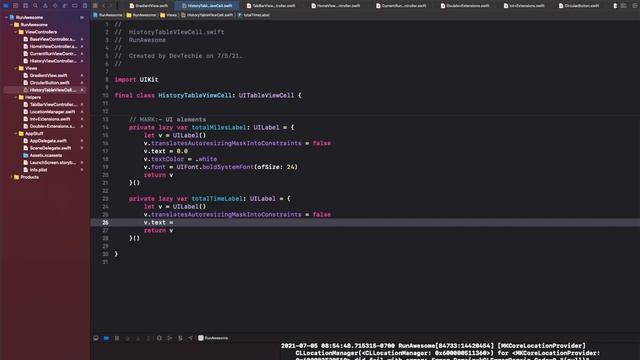This screenshot has height=360, width=640.
Task: Open Info.plist in navigator
Action: (x=35, y=170)
